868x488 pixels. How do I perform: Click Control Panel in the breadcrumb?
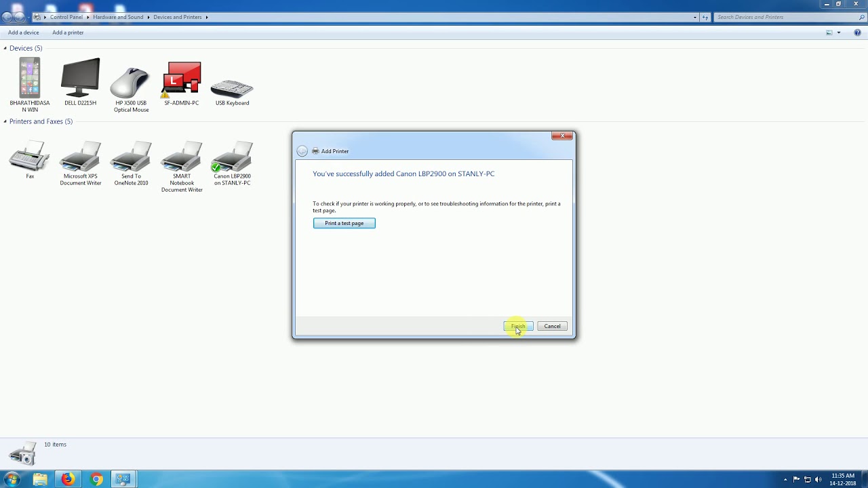click(x=66, y=17)
